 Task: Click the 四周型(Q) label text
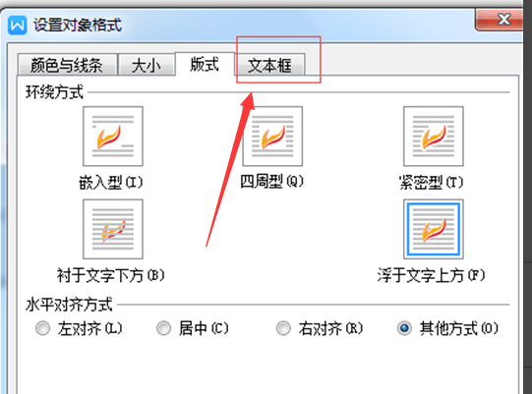click(271, 182)
